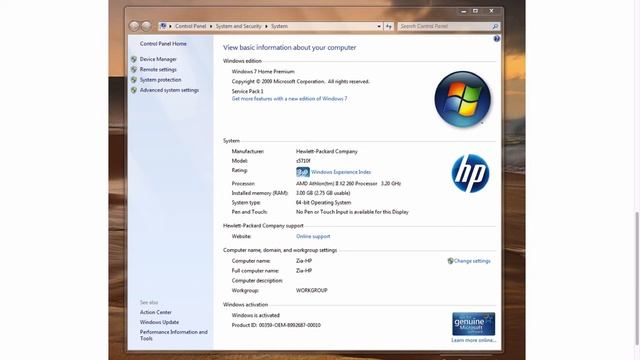The width and height of the screenshot is (640, 360).
Task: Click Get more features with new edition link
Action: pos(289,99)
